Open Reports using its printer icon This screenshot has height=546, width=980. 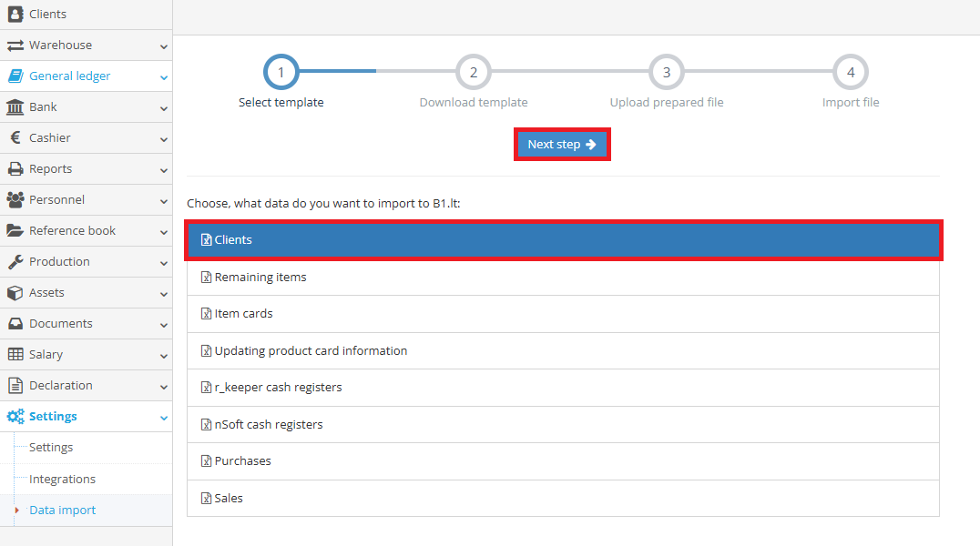(15, 168)
